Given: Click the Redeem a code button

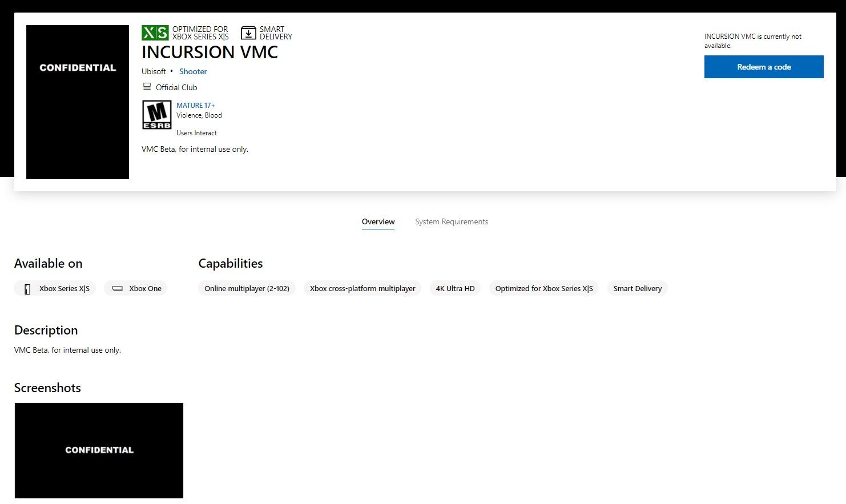Looking at the screenshot, I should coord(764,67).
